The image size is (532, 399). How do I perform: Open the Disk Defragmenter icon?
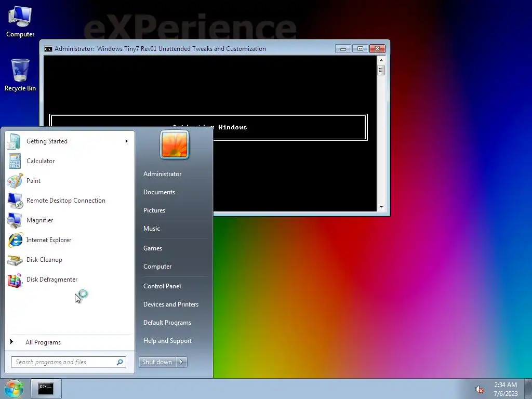click(x=15, y=280)
